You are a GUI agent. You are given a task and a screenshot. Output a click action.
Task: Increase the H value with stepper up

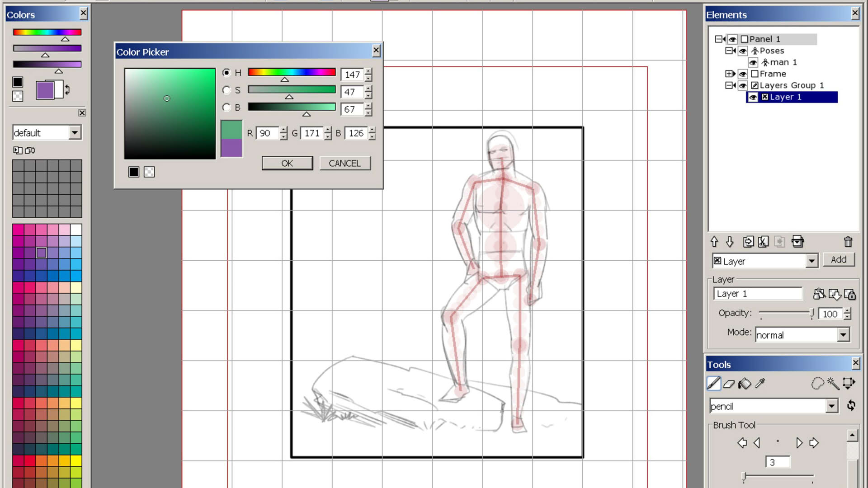click(x=368, y=70)
